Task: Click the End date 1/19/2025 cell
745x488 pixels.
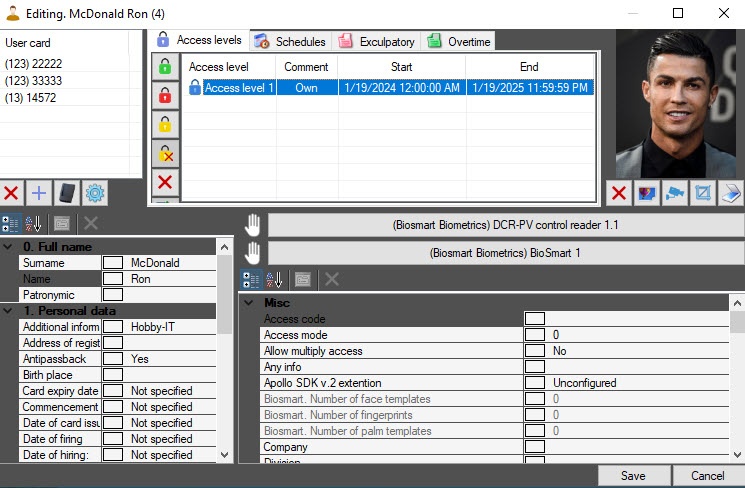Action: (530, 87)
